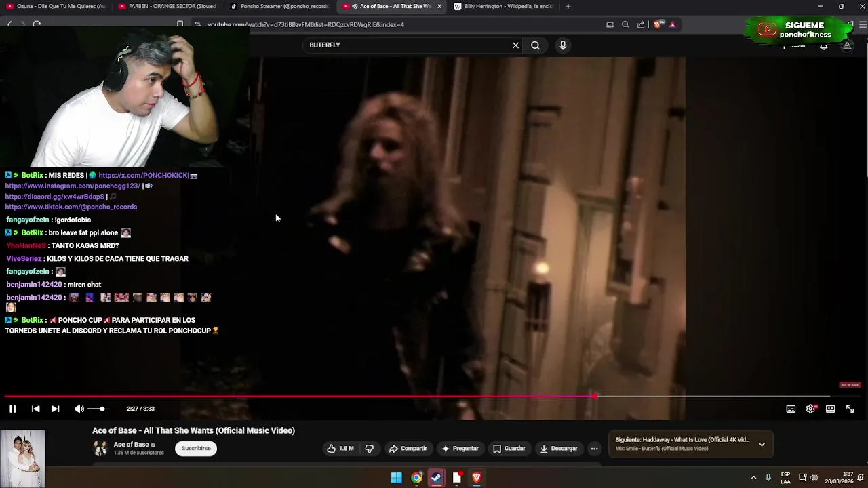Download video with Descargar button
Screen dimensions: 868x488
[559, 448]
